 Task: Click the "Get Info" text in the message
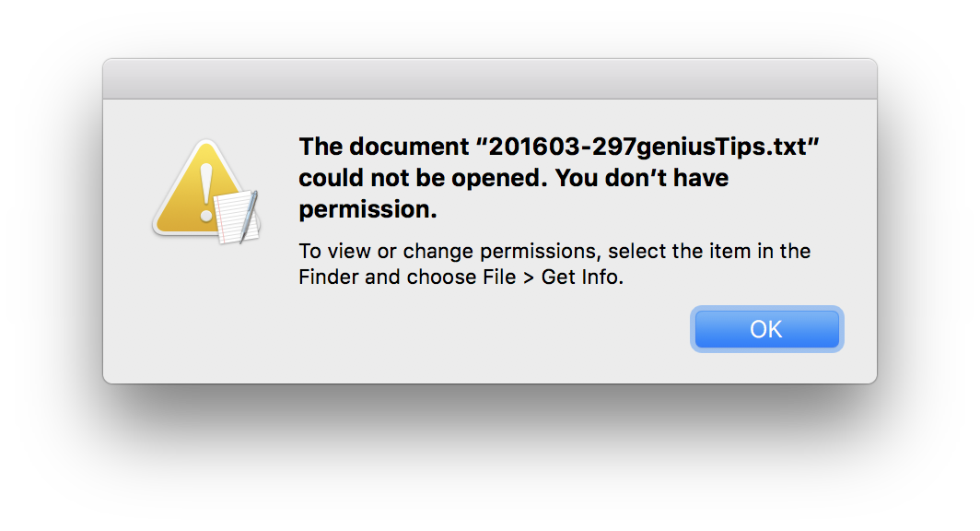click(582, 277)
